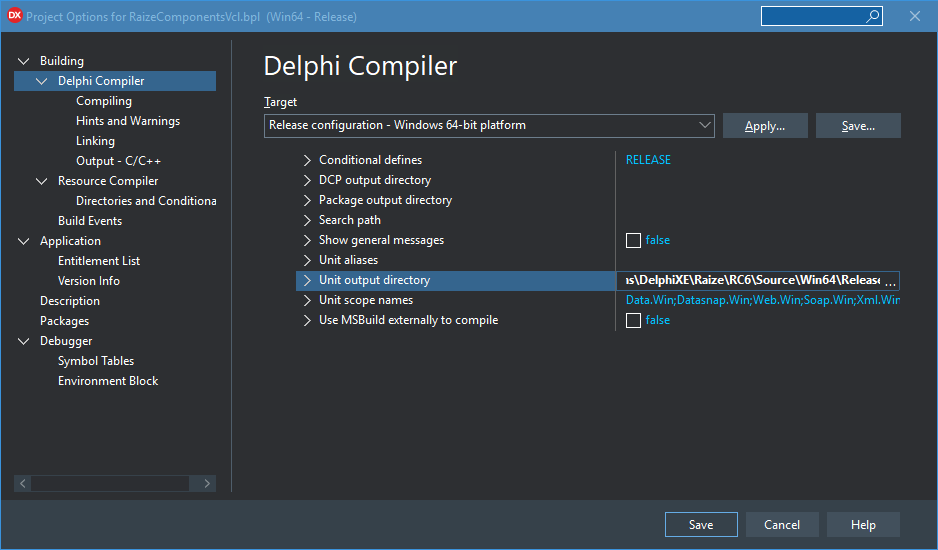Expand the Conditional defines option
Screen dimensions: 938x550
click(307, 160)
